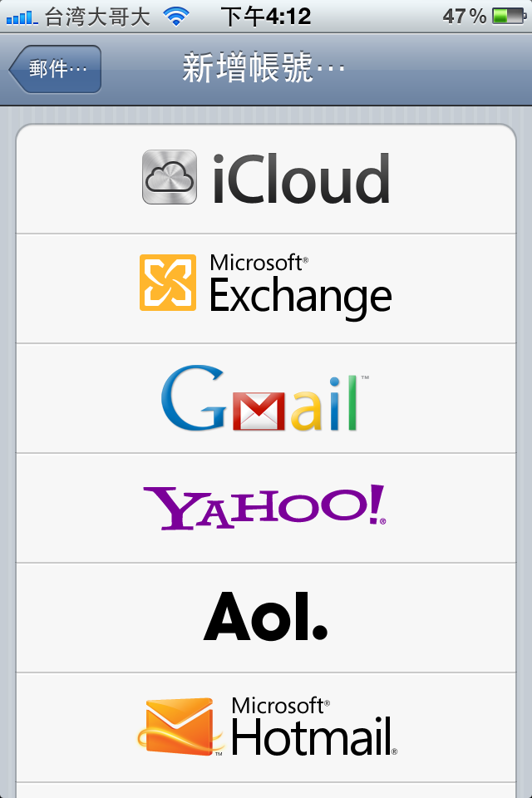Select Microsoft Exchange account type
This screenshot has width=532, height=798.
click(266, 288)
